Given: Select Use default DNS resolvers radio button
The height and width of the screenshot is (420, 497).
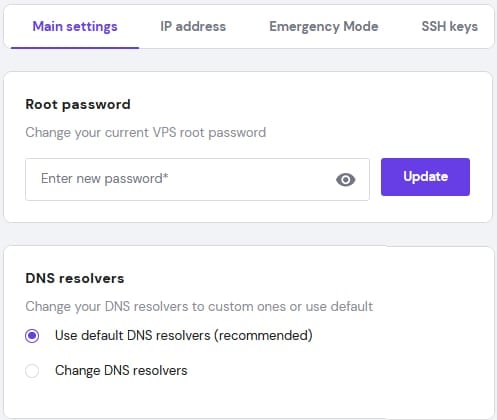Looking at the screenshot, I should pos(32,336).
